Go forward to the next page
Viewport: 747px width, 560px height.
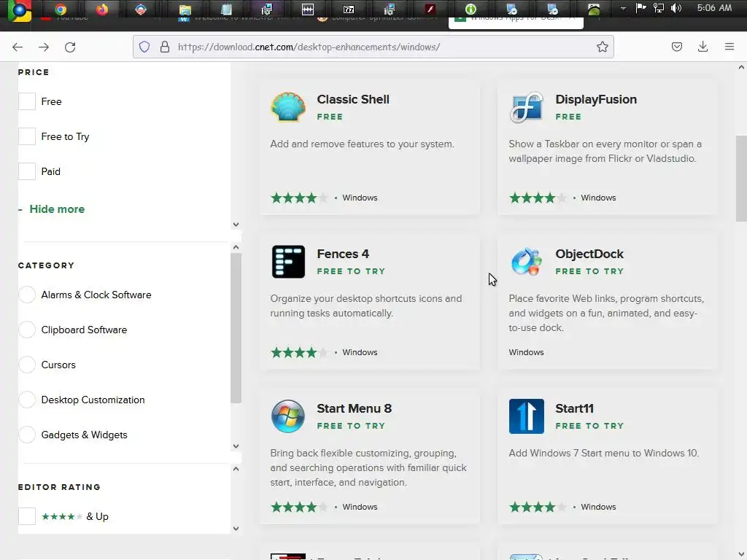(44, 47)
